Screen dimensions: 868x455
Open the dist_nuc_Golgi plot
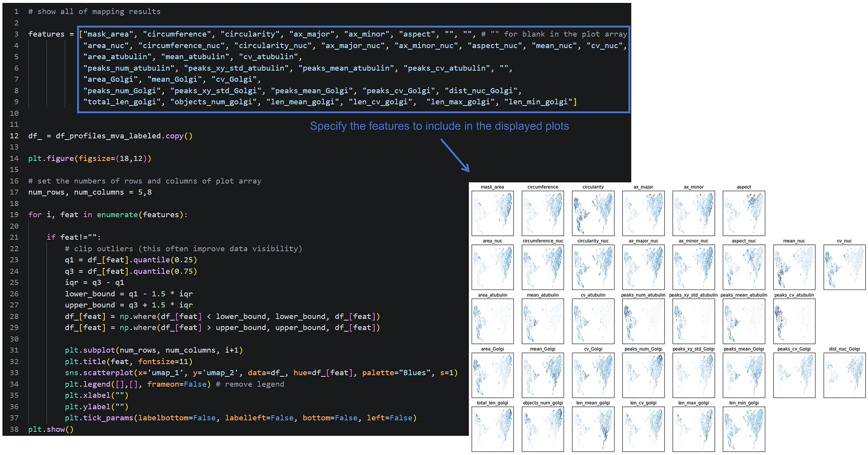pos(844,375)
